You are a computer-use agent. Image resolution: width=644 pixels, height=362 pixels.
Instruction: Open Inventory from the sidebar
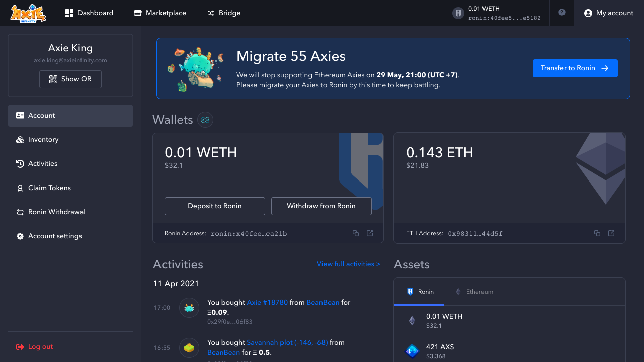click(x=70, y=140)
